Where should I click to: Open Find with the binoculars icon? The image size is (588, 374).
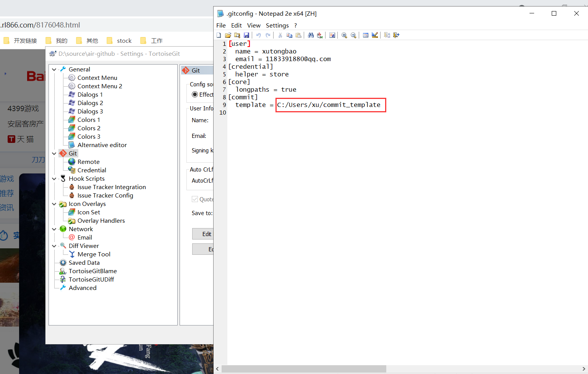pyautogui.click(x=311, y=35)
